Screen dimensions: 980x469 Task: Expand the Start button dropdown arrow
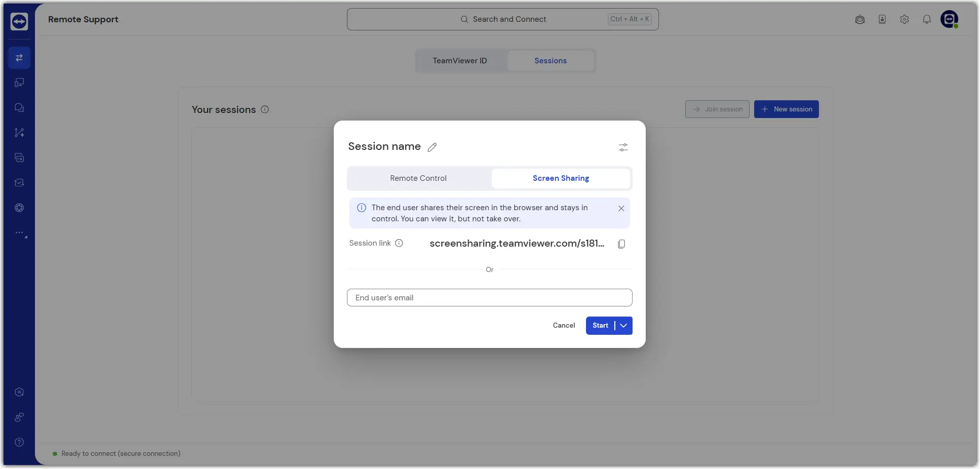pos(624,326)
